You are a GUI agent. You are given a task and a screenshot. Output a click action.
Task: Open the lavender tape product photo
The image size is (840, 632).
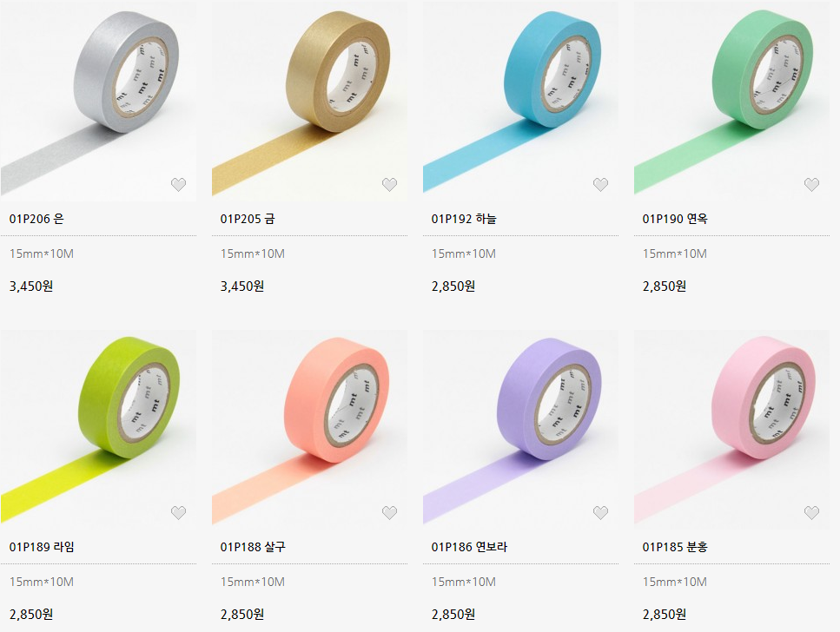(520, 430)
